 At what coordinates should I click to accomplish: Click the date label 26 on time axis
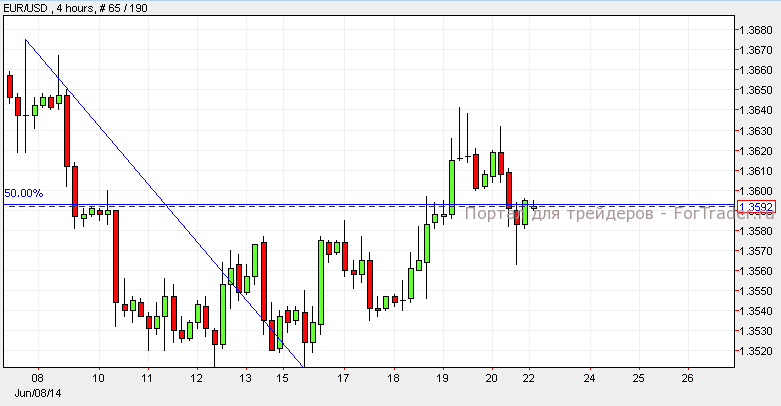(x=688, y=378)
